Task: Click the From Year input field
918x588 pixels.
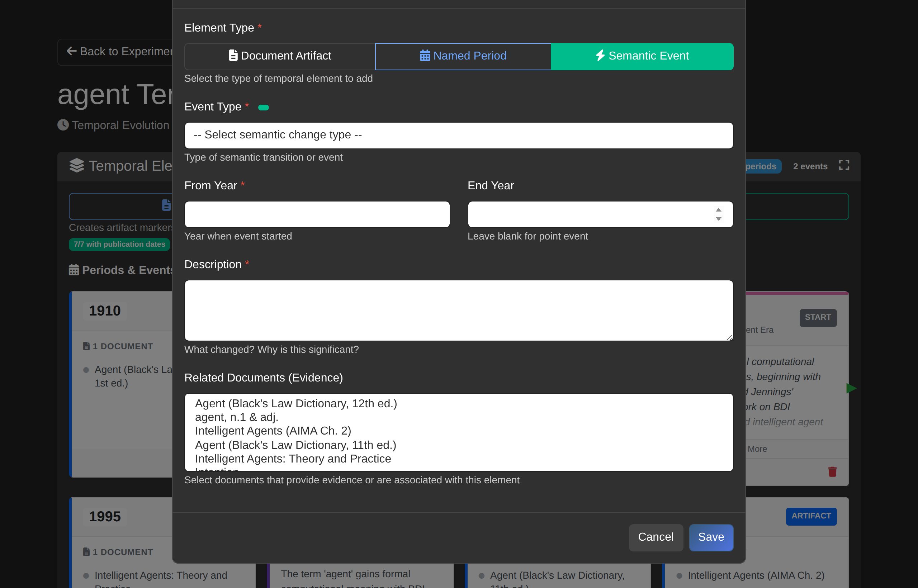Action: pyautogui.click(x=317, y=214)
